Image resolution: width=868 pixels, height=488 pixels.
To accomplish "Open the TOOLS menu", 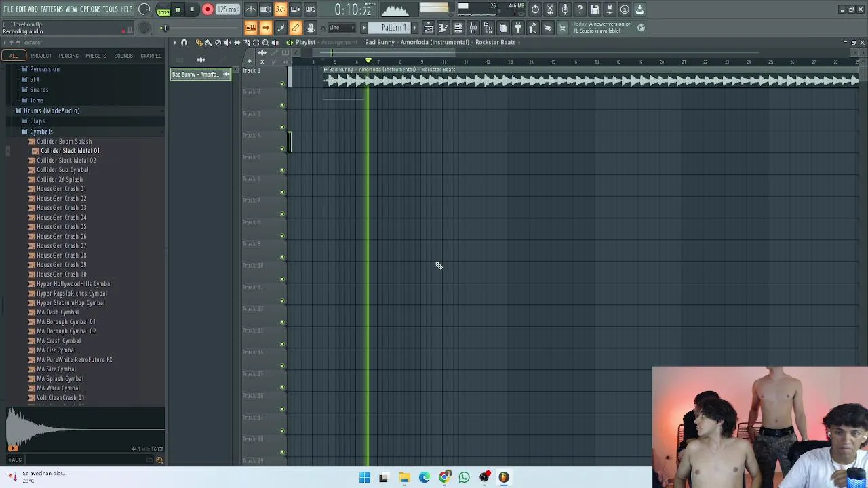I will pyautogui.click(x=111, y=9).
